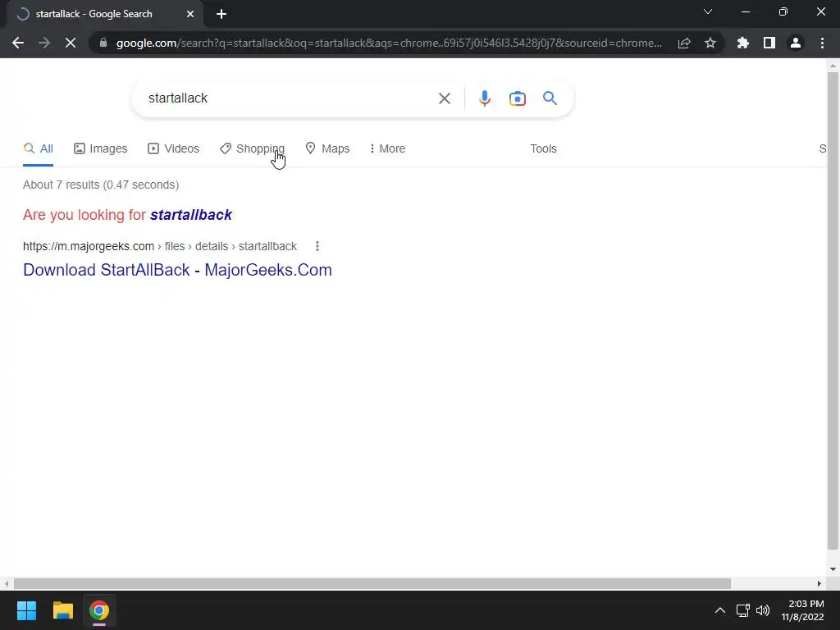Bookmark this tab with the star
Image resolution: width=840 pixels, height=630 pixels.
(710, 43)
